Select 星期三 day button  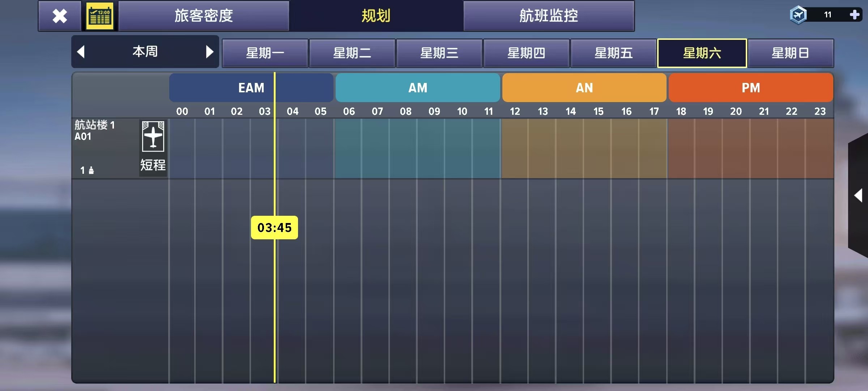pos(439,53)
